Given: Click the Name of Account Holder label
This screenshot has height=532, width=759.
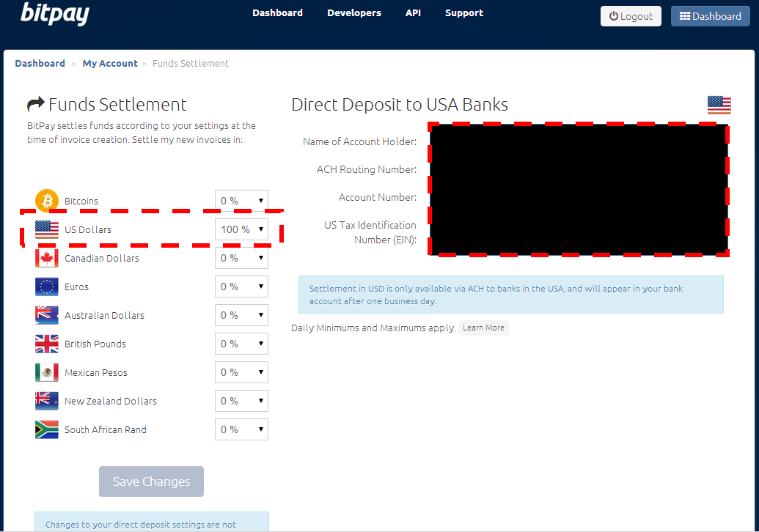Looking at the screenshot, I should point(359,141).
